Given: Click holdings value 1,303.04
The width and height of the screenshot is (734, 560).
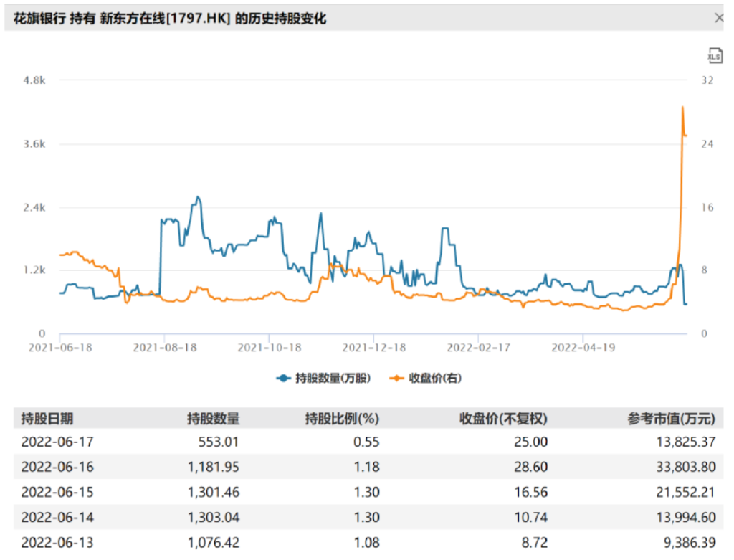Looking at the screenshot, I should pyautogui.click(x=214, y=518).
